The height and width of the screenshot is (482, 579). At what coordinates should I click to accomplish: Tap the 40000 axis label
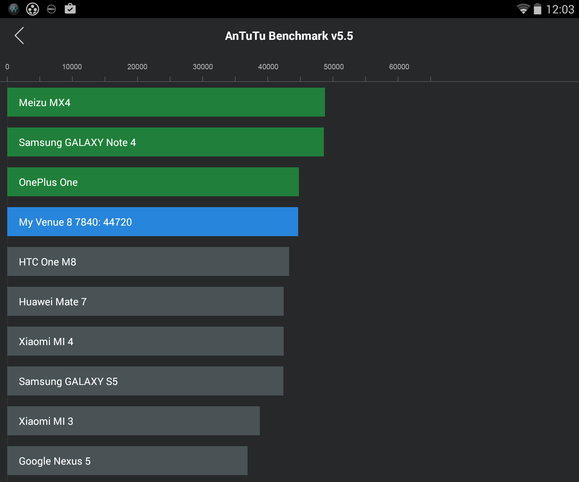tap(268, 67)
